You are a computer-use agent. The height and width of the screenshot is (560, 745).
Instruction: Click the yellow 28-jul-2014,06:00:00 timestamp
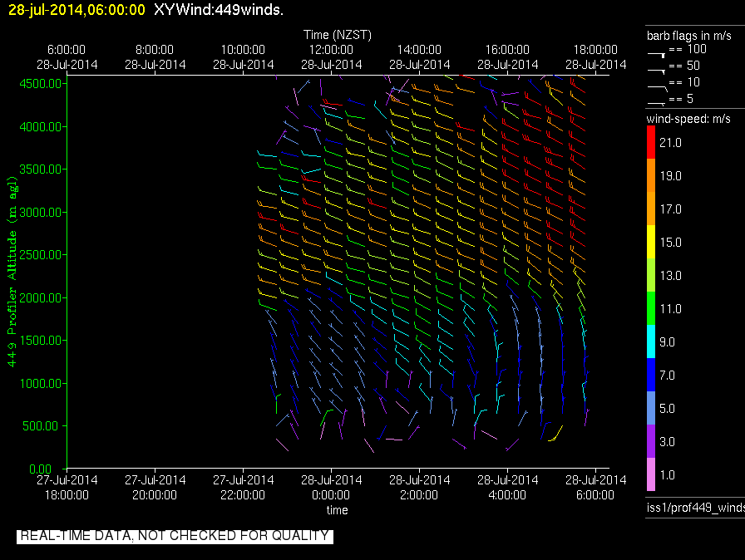click(x=76, y=10)
